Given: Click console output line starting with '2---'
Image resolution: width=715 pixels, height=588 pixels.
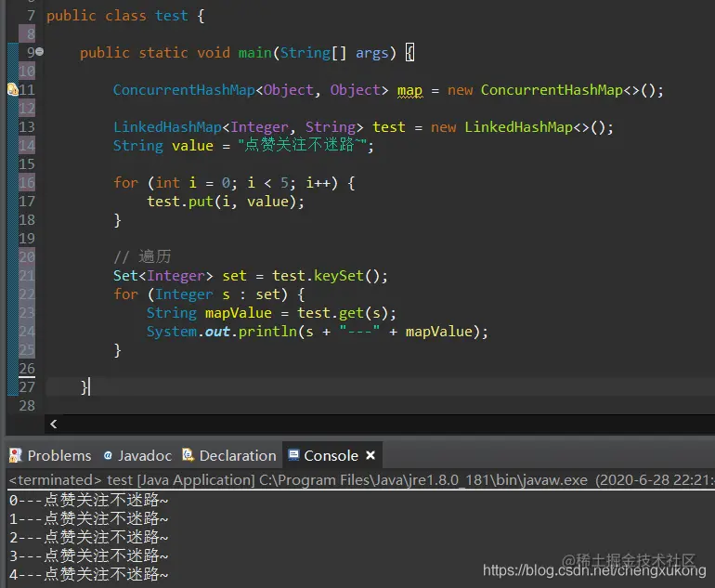Looking at the screenshot, I should coord(89,537).
